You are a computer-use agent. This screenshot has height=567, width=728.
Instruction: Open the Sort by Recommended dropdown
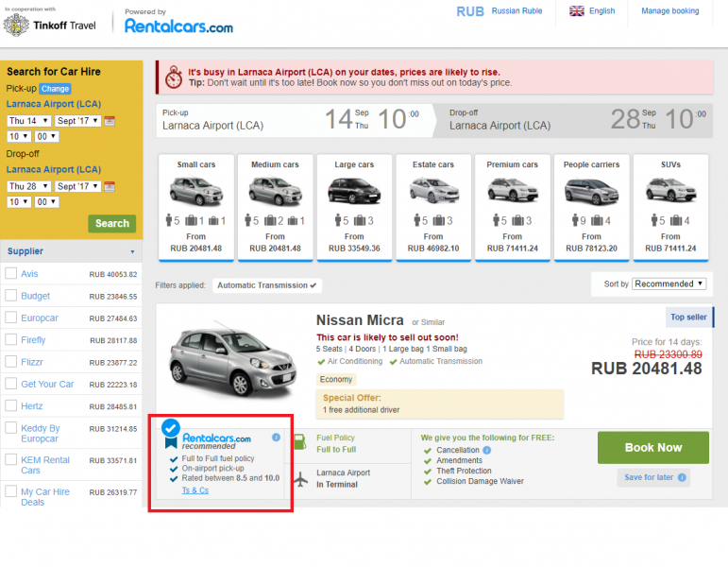[x=669, y=283]
